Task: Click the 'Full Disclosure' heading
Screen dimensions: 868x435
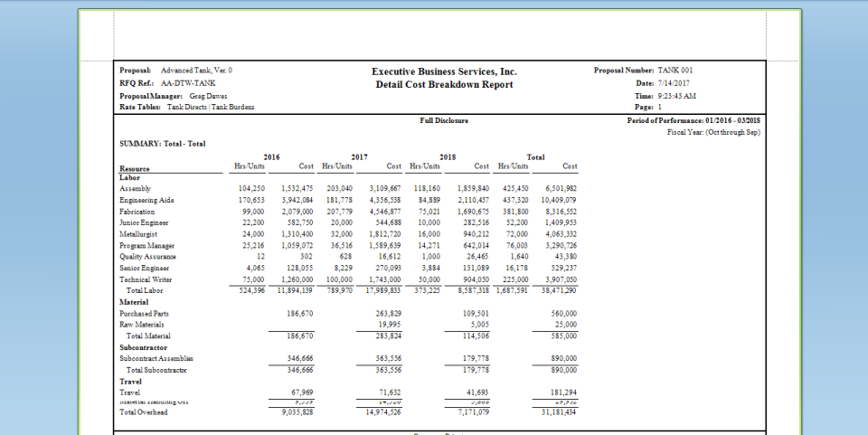Action: pyautogui.click(x=444, y=120)
